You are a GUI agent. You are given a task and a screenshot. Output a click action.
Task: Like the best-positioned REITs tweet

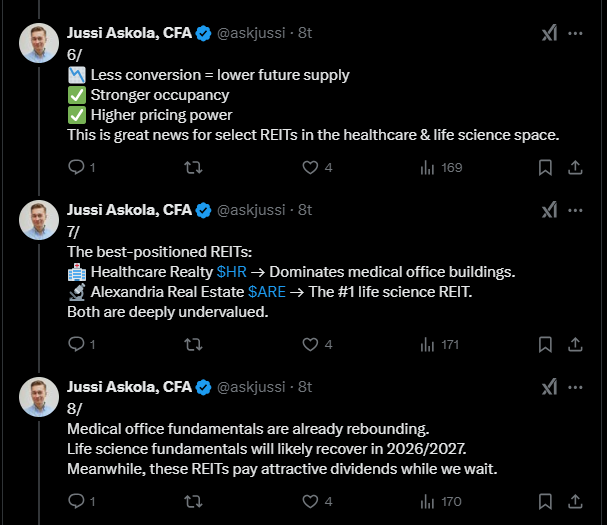[311, 344]
